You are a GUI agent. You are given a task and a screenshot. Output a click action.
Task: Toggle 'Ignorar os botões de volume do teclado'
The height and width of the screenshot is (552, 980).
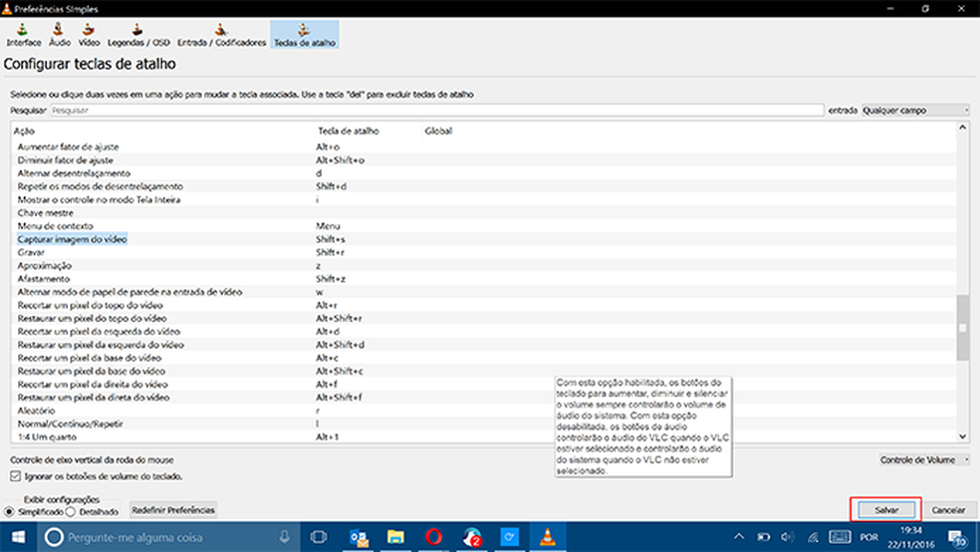[13, 476]
